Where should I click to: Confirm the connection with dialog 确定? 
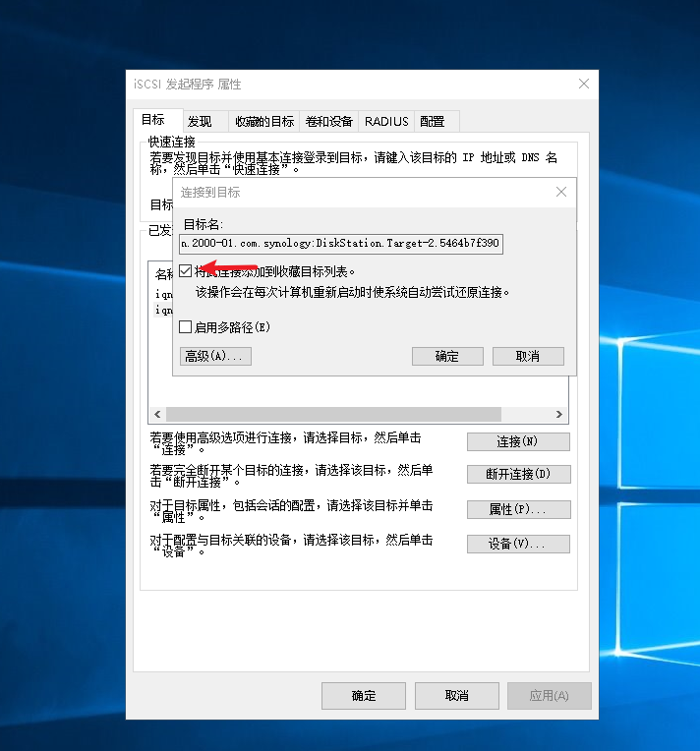447,356
